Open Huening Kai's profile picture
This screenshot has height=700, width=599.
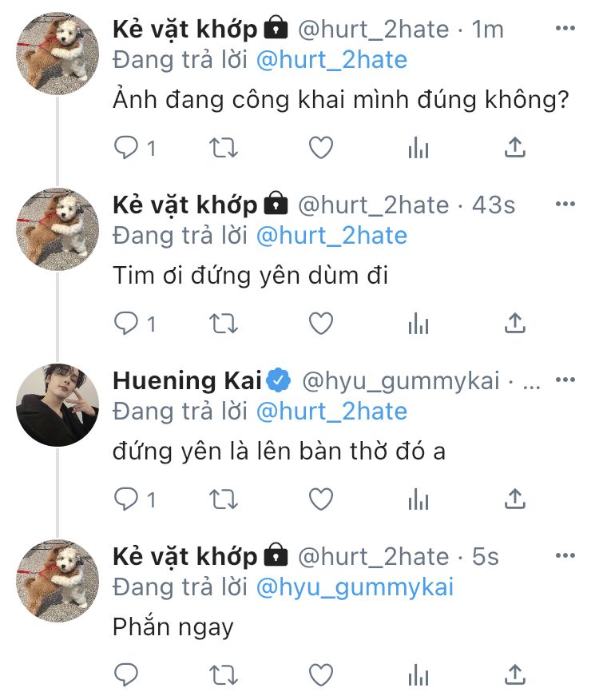click(58, 406)
